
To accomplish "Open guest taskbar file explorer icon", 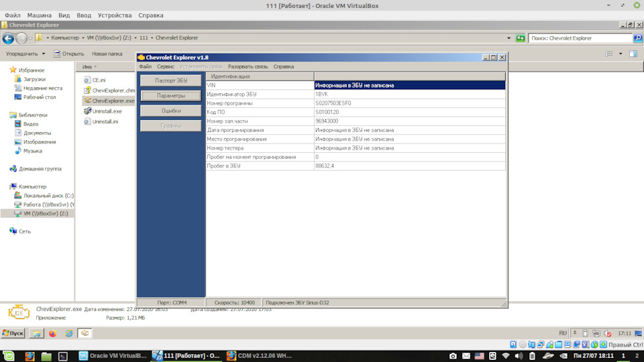I will (36, 333).
